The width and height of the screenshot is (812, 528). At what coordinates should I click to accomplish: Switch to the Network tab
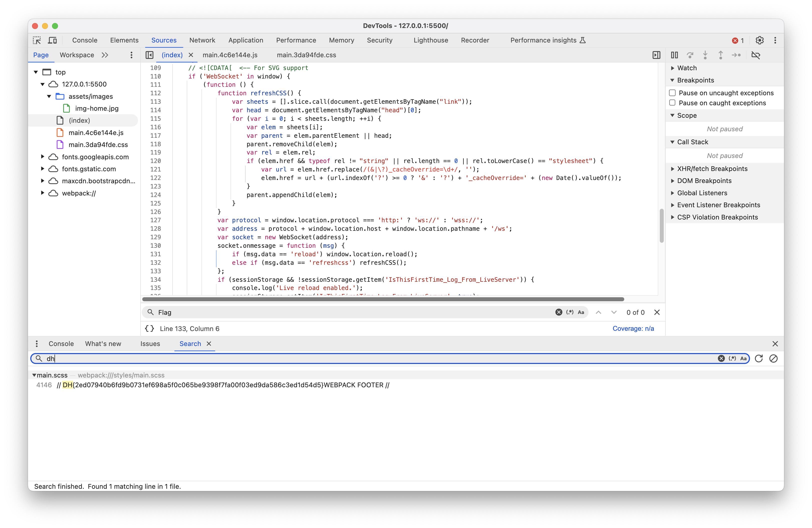click(202, 40)
